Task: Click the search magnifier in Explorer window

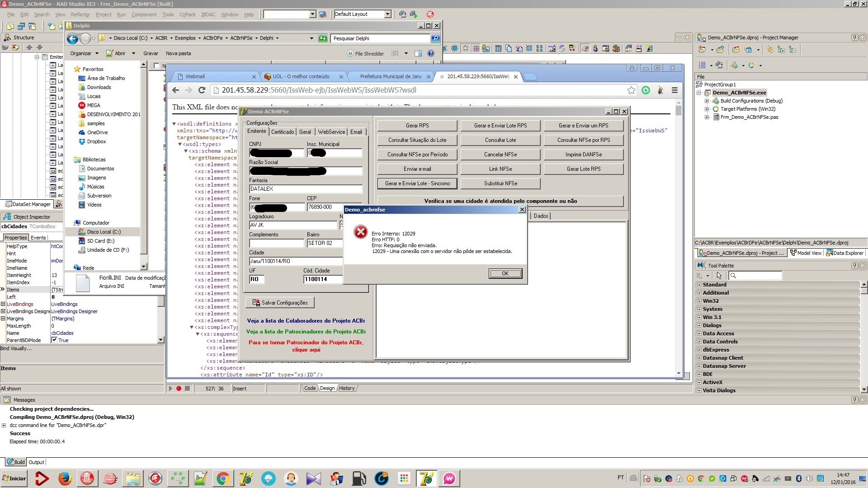Action: 435,38
